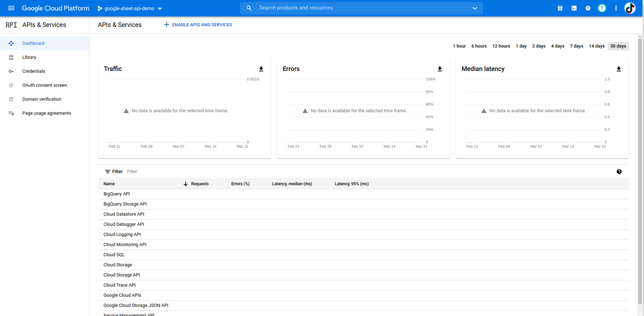
Task: Open Cloud Debugger API details
Action: coord(124,224)
